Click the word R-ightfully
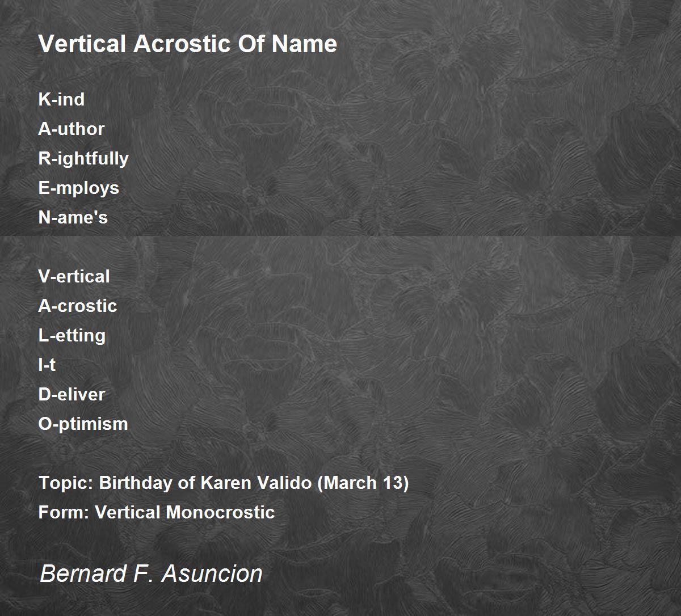The width and height of the screenshot is (681, 616). point(83,159)
